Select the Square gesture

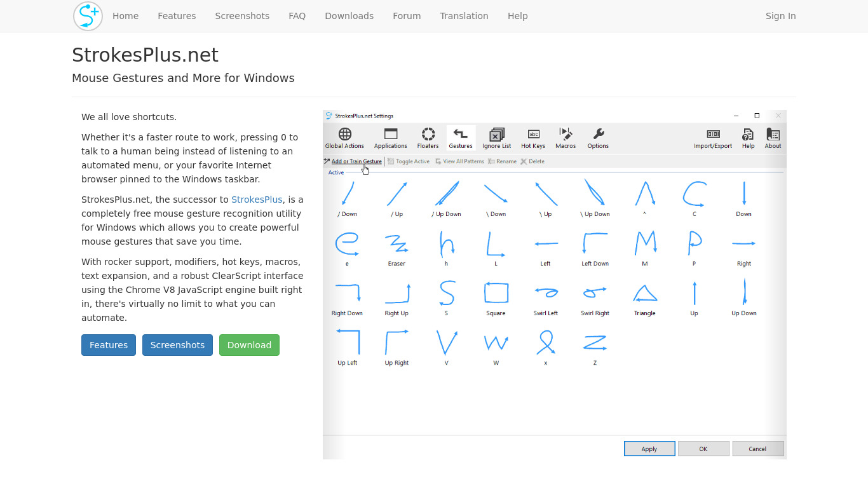[496, 297]
